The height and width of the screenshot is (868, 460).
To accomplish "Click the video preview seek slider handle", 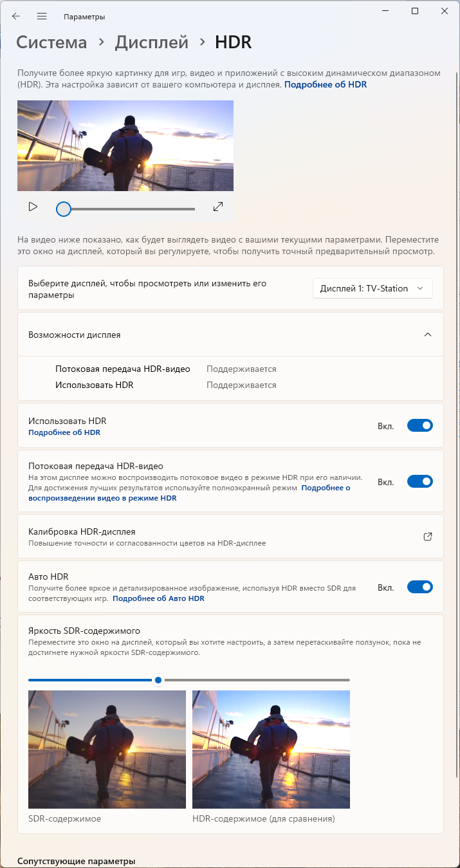I will (64, 208).
